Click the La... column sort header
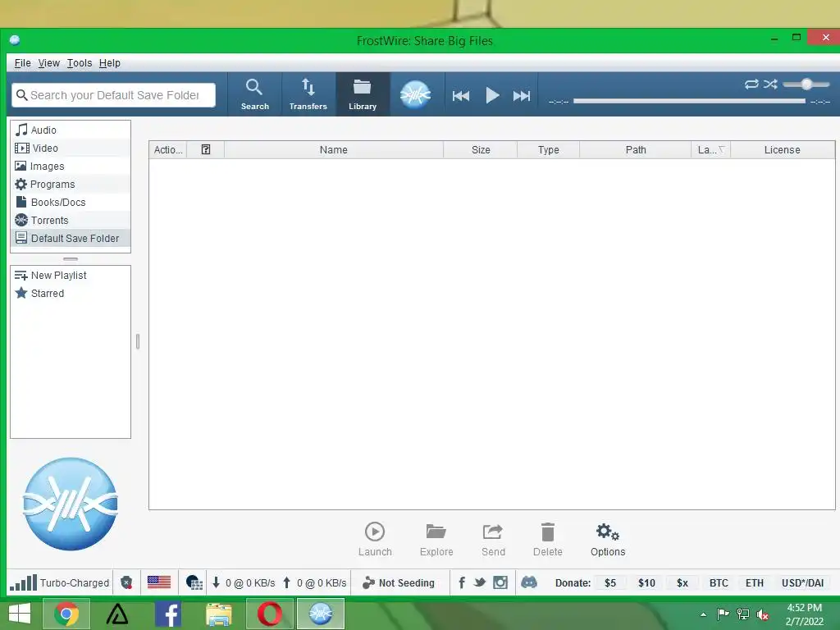840x630 pixels. tap(711, 150)
